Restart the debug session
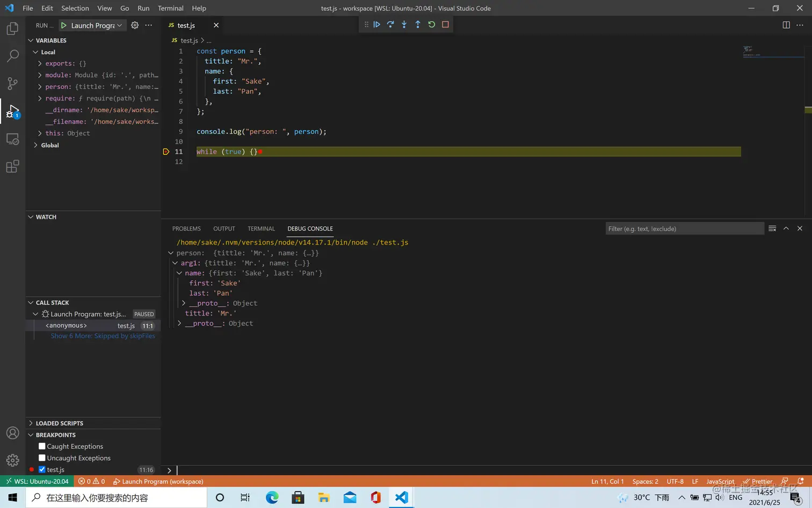 point(431,25)
